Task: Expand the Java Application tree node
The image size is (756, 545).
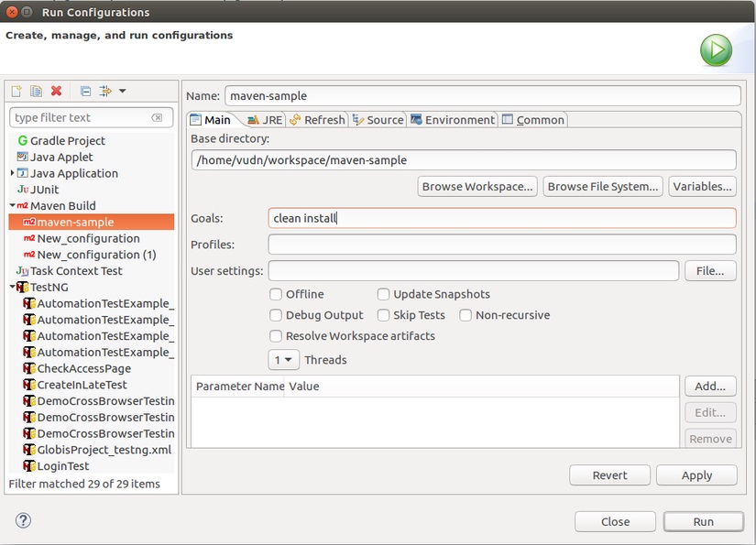Action: point(12,173)
